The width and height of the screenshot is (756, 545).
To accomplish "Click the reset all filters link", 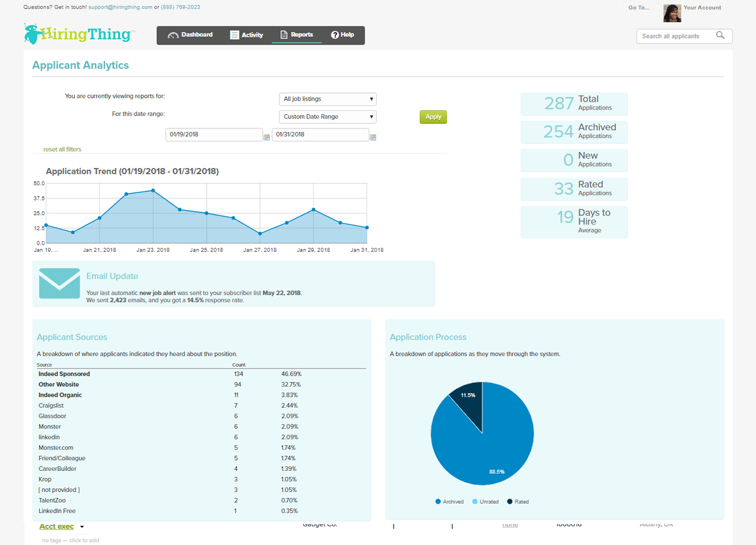I will [62, 149].
